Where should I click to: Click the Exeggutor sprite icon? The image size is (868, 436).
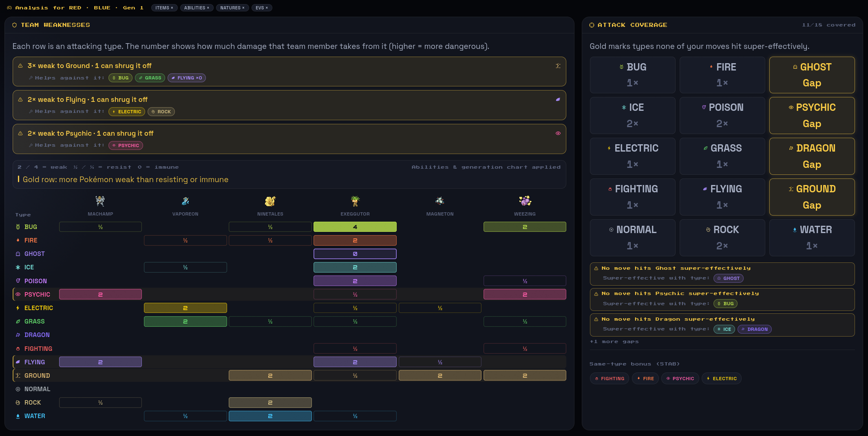(x=355, y=201)
